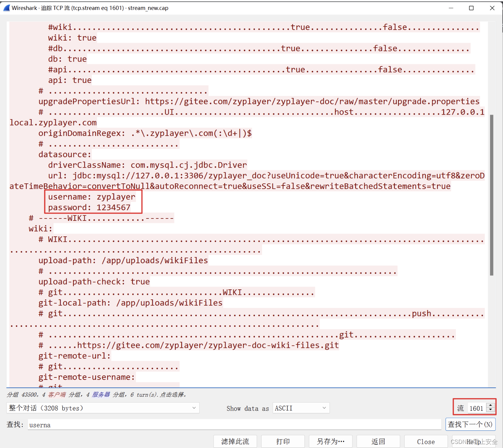Click the Filter Out This Stream (滤掉此流) button
The width and height of the screenshot is (503, 448).
tap(235, 441)
